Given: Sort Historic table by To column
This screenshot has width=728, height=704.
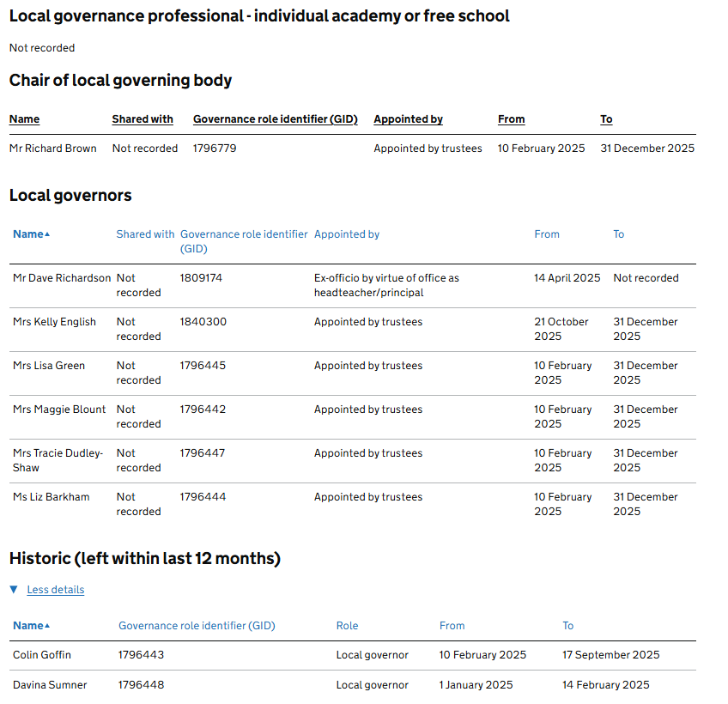Looking at the screenshot, I should [567, 626].
